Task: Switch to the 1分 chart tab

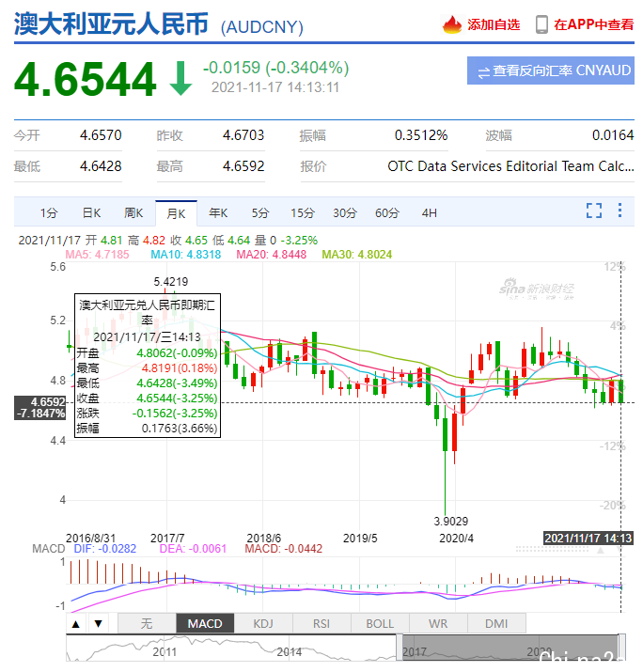Action: [x=49, y=213]
